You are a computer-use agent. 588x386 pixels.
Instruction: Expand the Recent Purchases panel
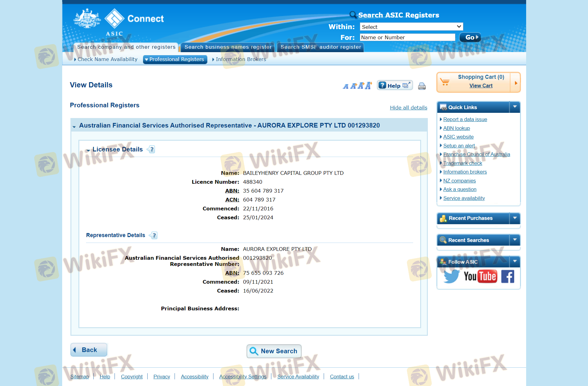pyautogui.click(x=515, y=218)
